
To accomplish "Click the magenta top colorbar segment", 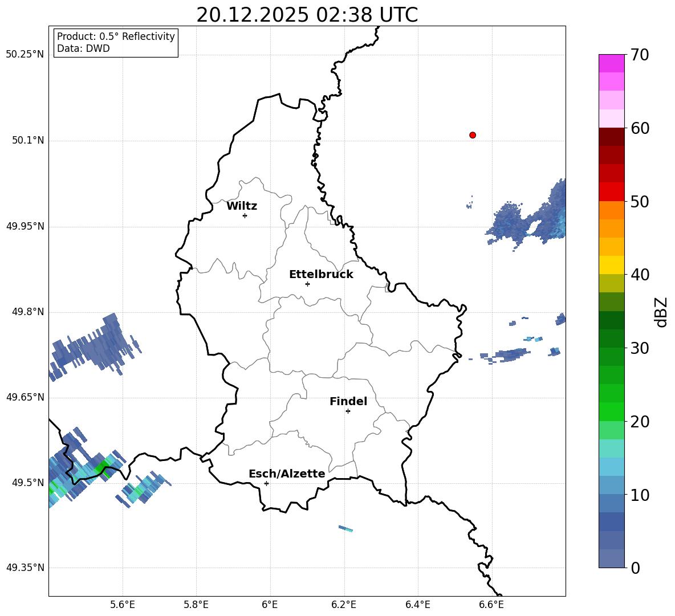I will pos(611,63).
